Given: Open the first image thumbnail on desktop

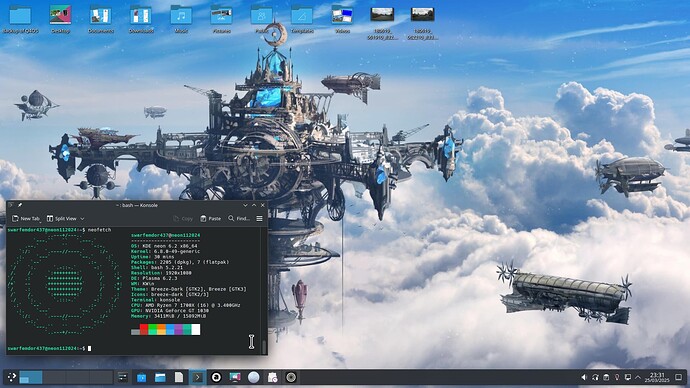Looking at the screenshot, I should 382,23.
